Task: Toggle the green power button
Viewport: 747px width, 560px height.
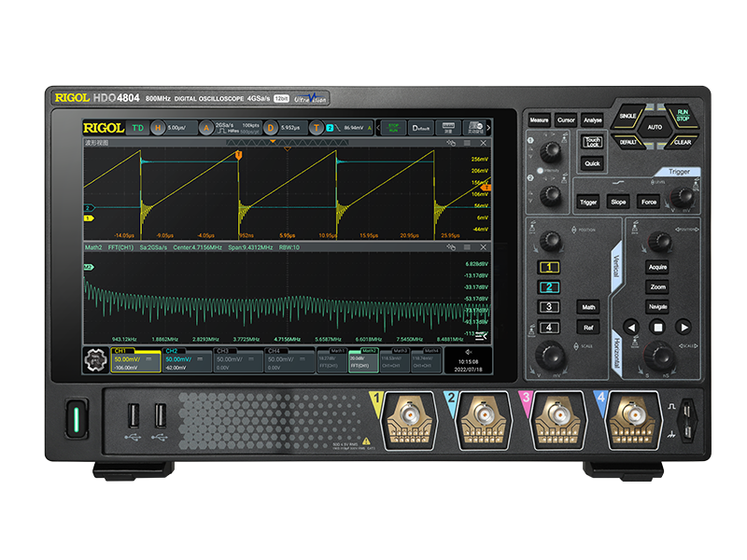Action: pyautogui.click(x=77, y=418)
